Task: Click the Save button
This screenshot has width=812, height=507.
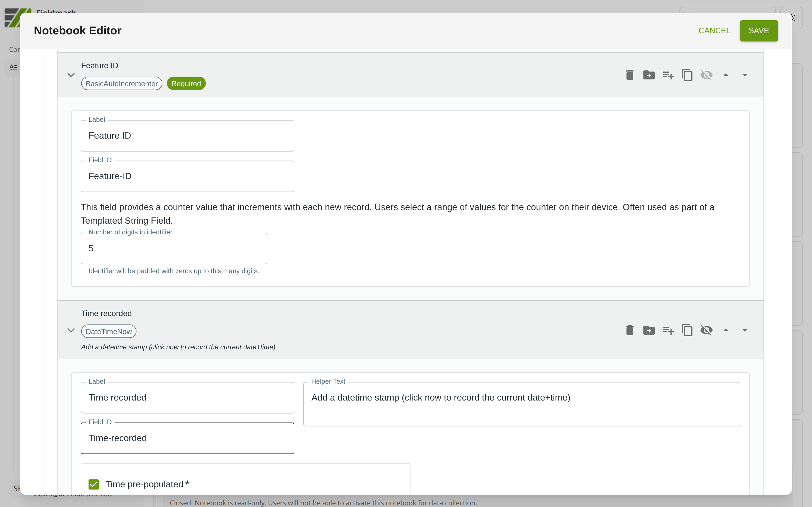Action: coord(758,30)
